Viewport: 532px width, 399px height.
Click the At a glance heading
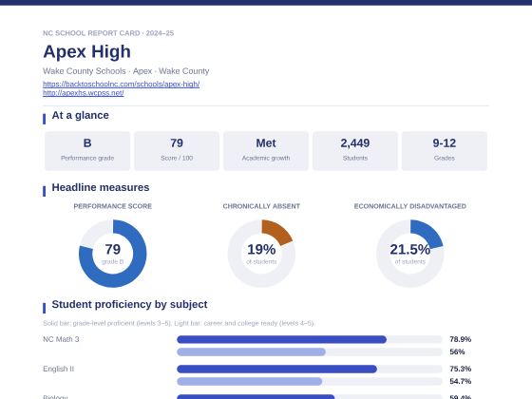(80, 115)
